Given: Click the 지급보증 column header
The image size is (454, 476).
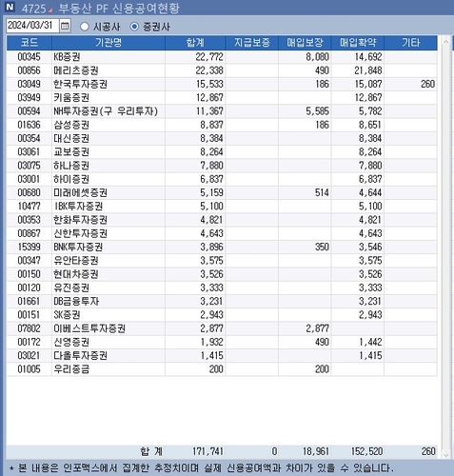Looking at the screenshot, I should 252,43.
